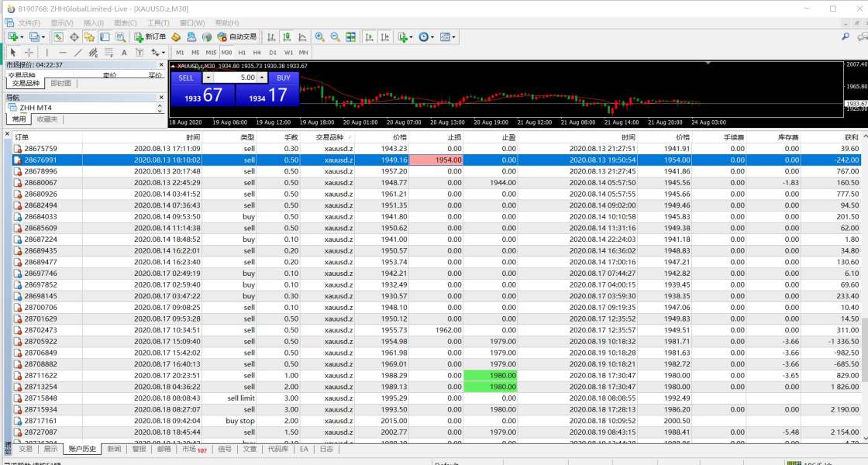The image size is (868, 465).
Task: Open the chart one-click volume dropdown arrow
Action: [x=208, y=77]
